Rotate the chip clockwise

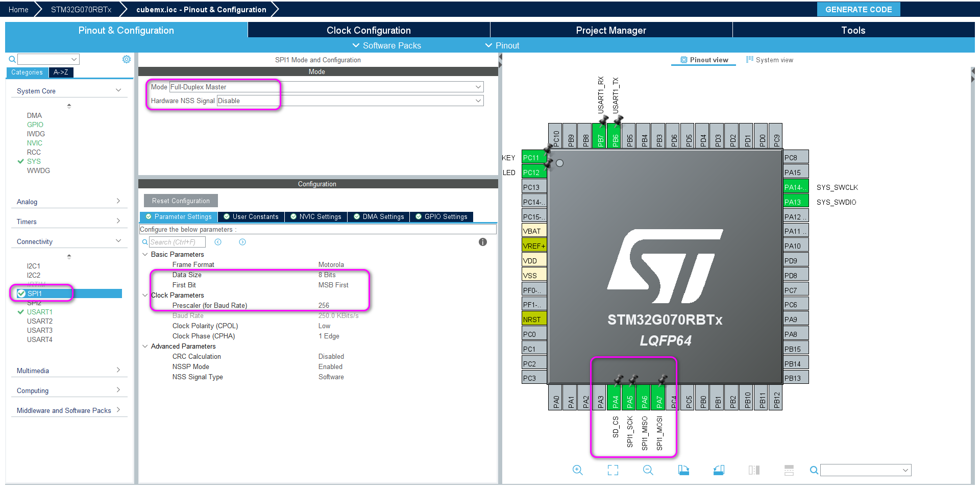(x=683, y=470)
